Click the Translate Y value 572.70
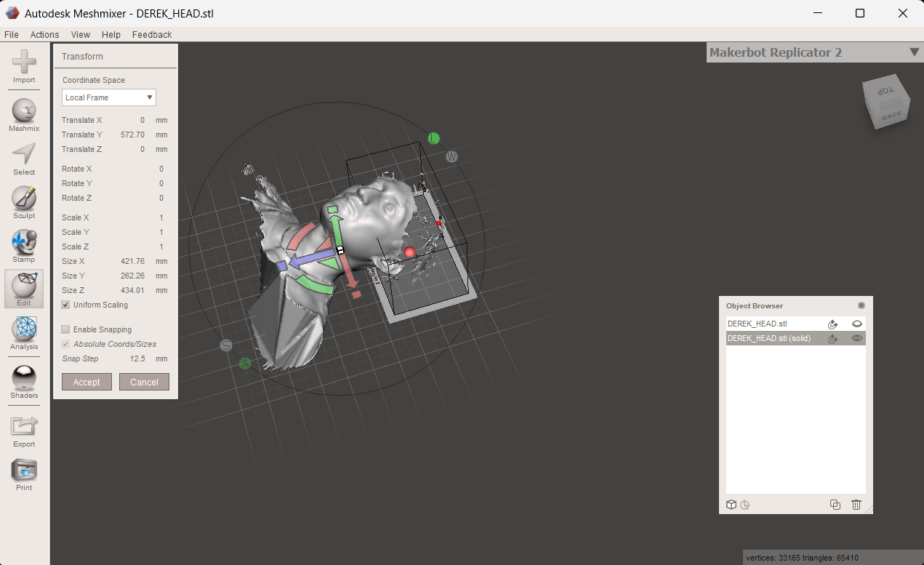This screenshot has height=565, width=924. point(132,135)
